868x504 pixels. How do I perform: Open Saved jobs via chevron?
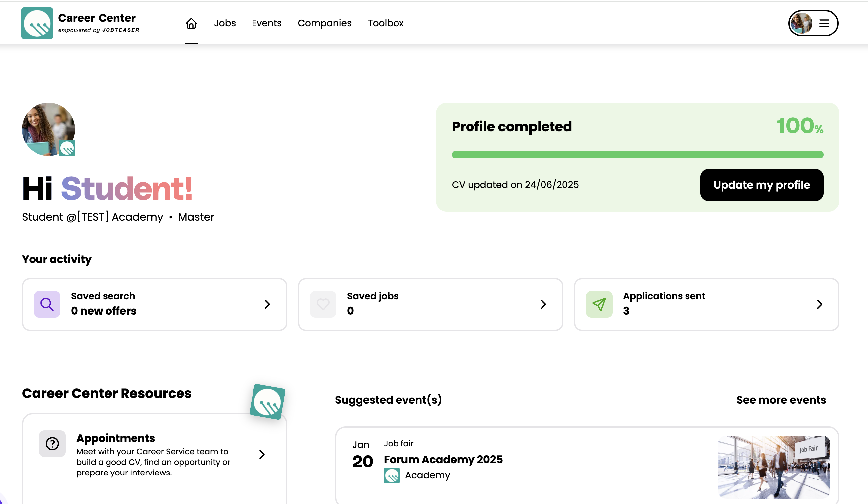click(x=543, y=304)
